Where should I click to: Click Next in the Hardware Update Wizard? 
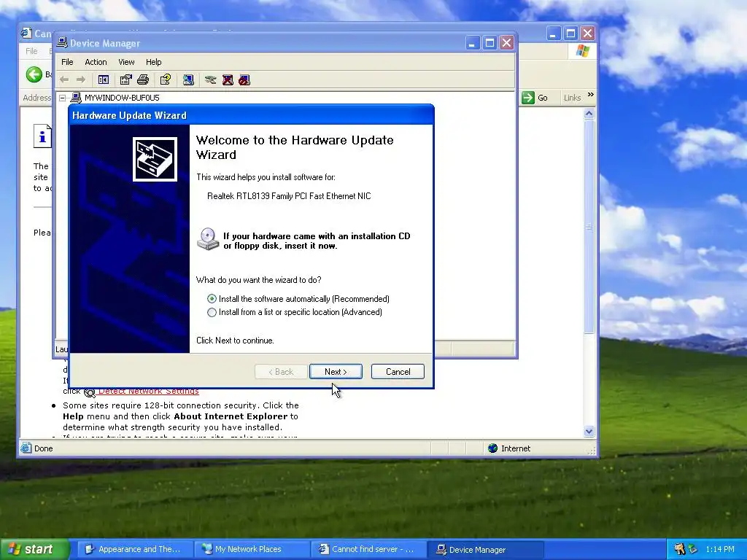pos(336,372)
